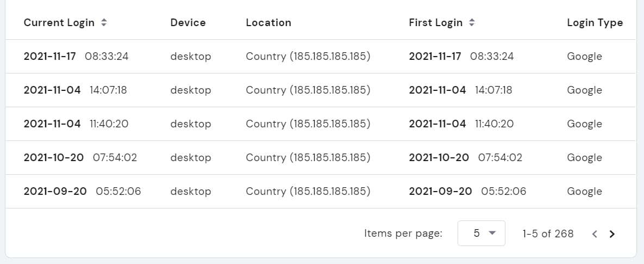This screenshot has height=264, width=644.
Task: Click the 1-5 of 268 range label
Action: pos(548,234)
